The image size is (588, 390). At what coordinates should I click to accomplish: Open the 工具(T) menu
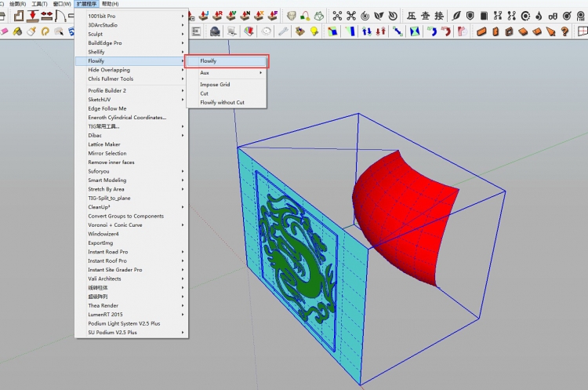tap(39, 4)
